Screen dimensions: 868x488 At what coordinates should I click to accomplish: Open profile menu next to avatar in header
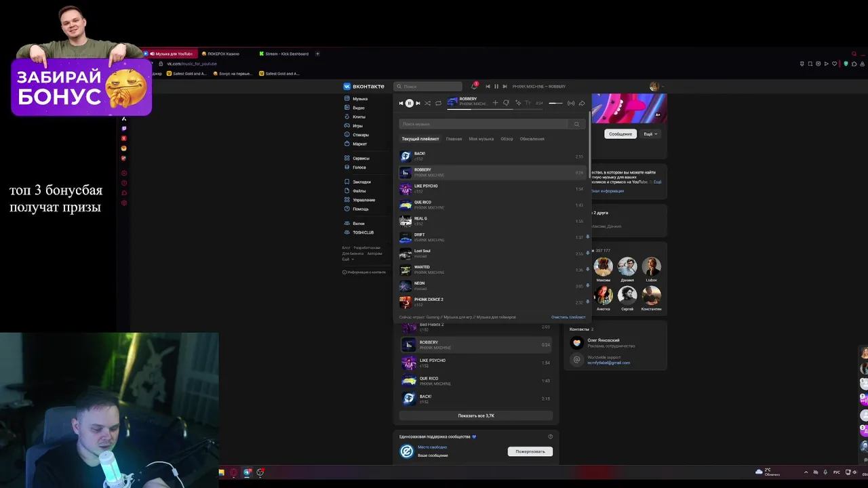(661, 87)
